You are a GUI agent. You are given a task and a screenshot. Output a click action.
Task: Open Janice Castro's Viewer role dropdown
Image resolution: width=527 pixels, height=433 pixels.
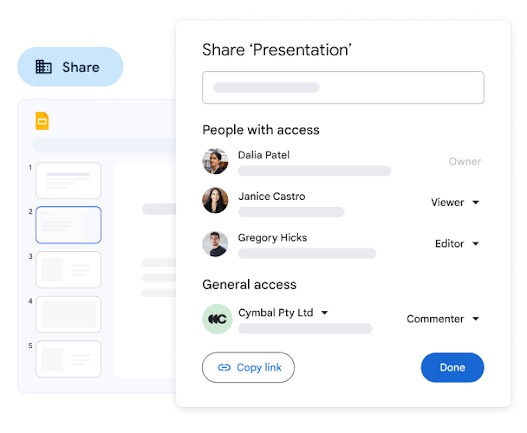click(455, 202)
